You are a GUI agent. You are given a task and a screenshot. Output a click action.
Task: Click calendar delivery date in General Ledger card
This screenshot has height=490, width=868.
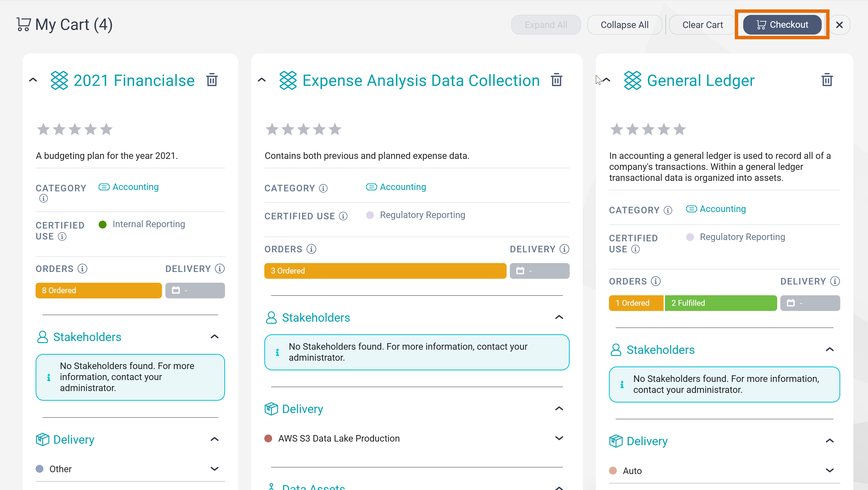810,303
